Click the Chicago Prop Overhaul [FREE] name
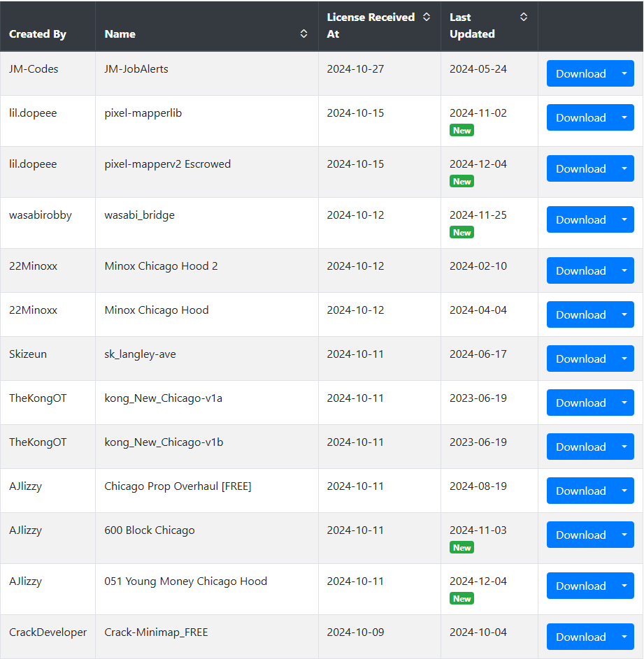644x659 pixels. click(x=178, y=486)
